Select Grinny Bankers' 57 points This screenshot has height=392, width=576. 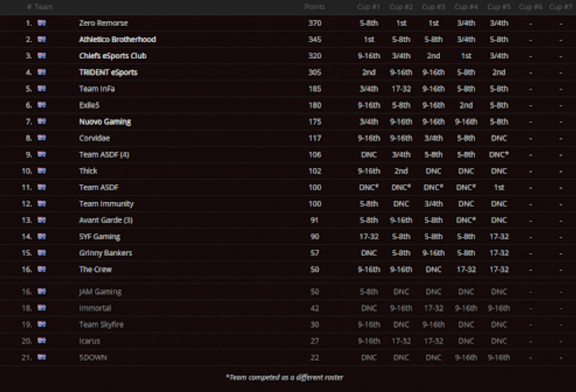click(314, 253)
